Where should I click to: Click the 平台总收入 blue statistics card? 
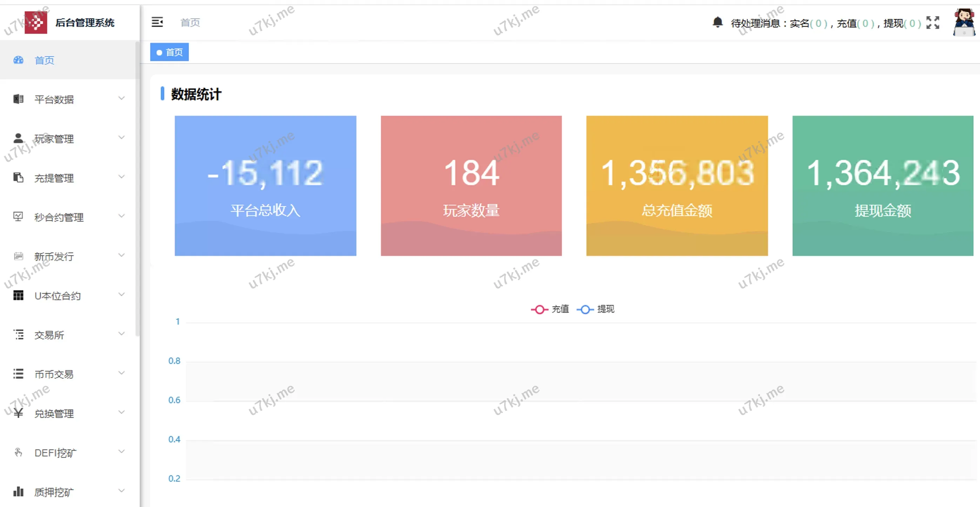pos(265,185)
